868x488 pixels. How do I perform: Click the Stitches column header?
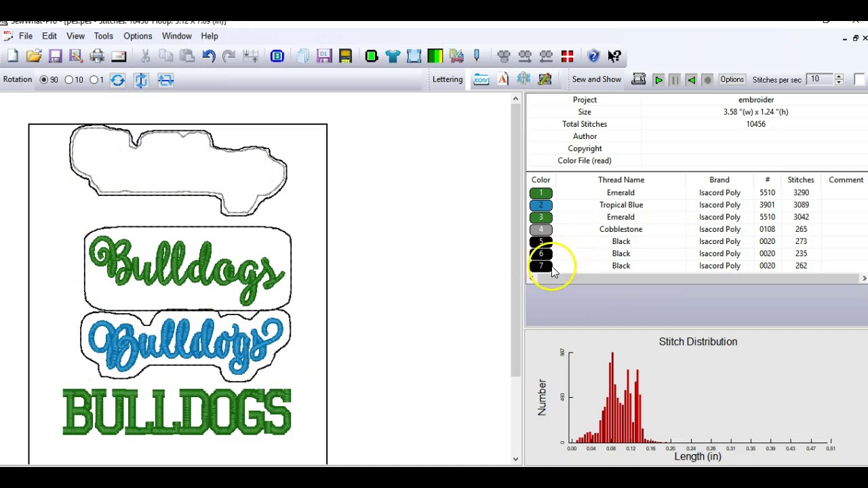pos(801,180)
